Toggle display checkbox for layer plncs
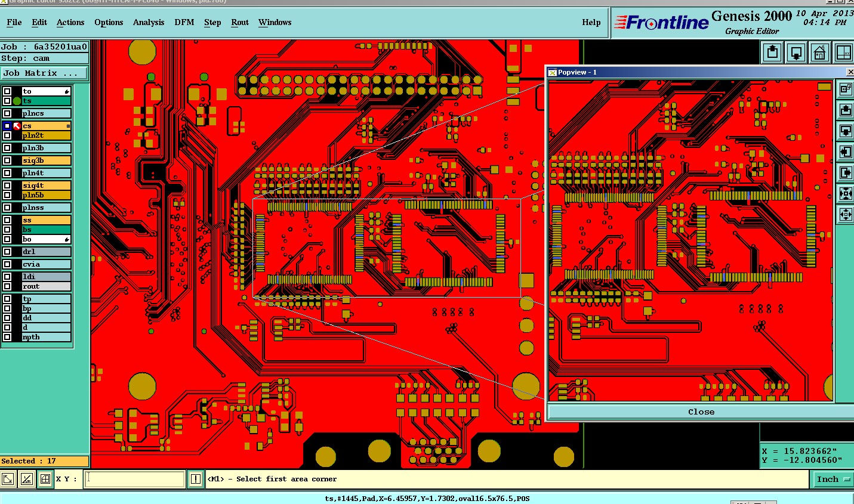Screen dimensions: 854x504 [x=7, y=113]
